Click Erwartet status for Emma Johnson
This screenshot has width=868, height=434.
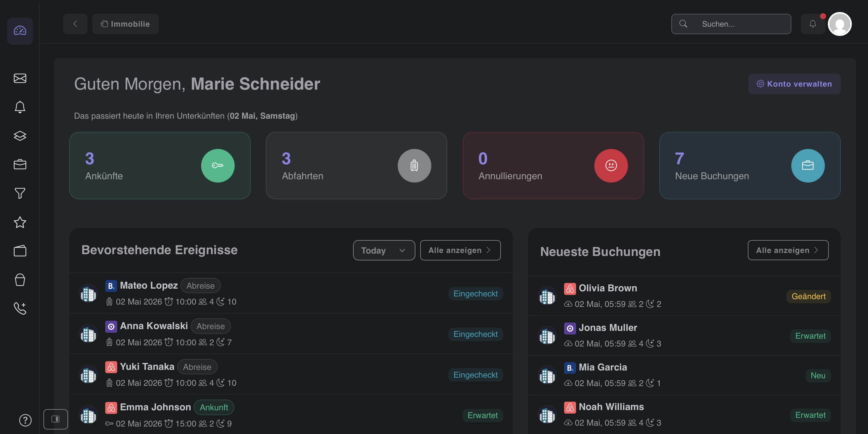coord(483,415)
